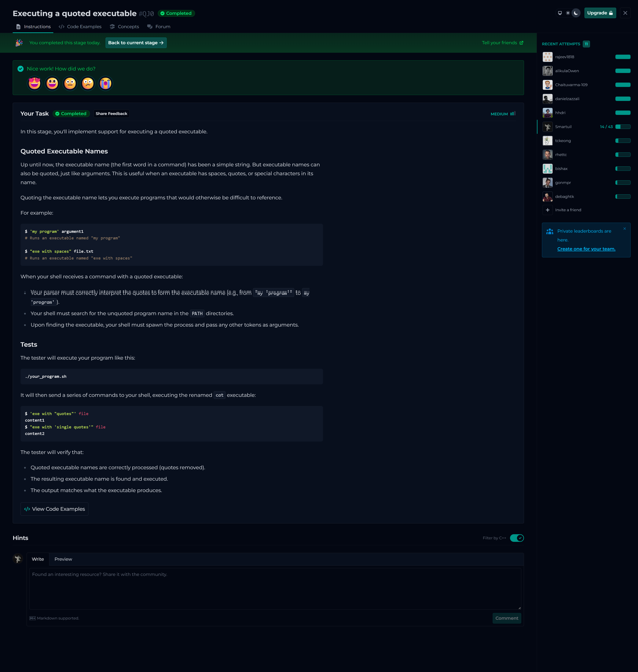Toggle the Filter by C++ switch
638x672 pixels.
click(x=517, y=538)
